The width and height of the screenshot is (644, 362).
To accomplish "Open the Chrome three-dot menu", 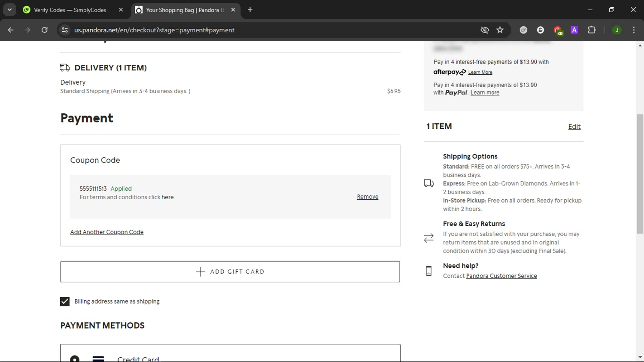I will pyautogui.click(x=634, y=30).
